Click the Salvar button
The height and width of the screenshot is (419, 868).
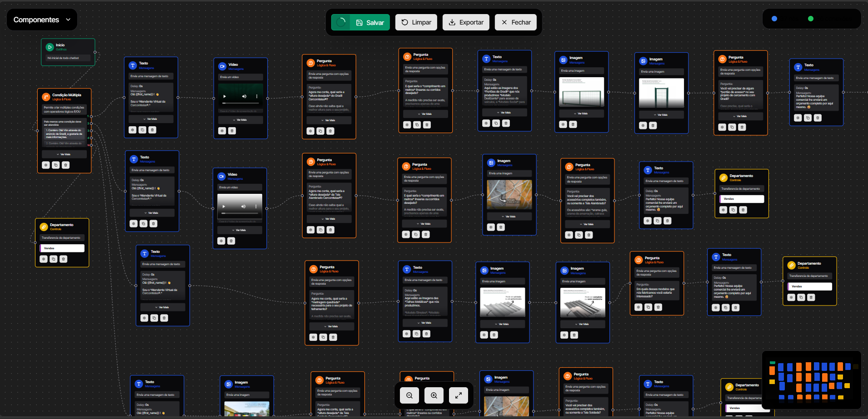pyautogui.click(x=370, y=22)
